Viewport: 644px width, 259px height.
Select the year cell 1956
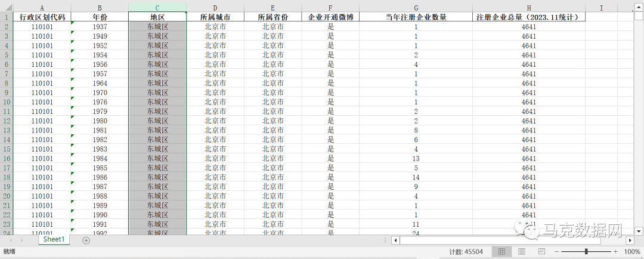point(100,64)
